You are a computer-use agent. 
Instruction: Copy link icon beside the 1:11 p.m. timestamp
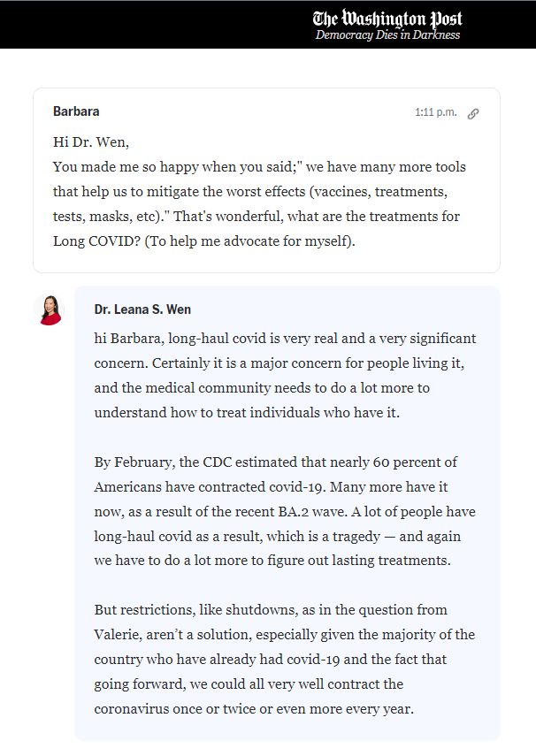pyautogui.click(x=473, y=113)
